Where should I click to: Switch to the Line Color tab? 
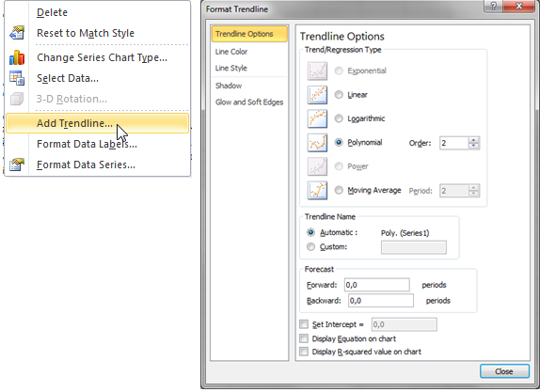[x=249, y=52]
